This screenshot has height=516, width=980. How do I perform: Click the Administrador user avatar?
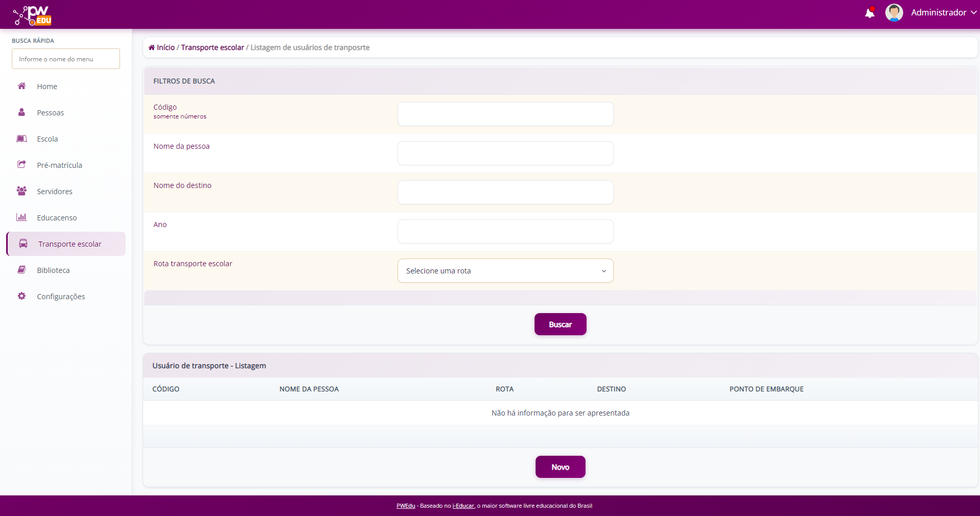click(893, 12)
